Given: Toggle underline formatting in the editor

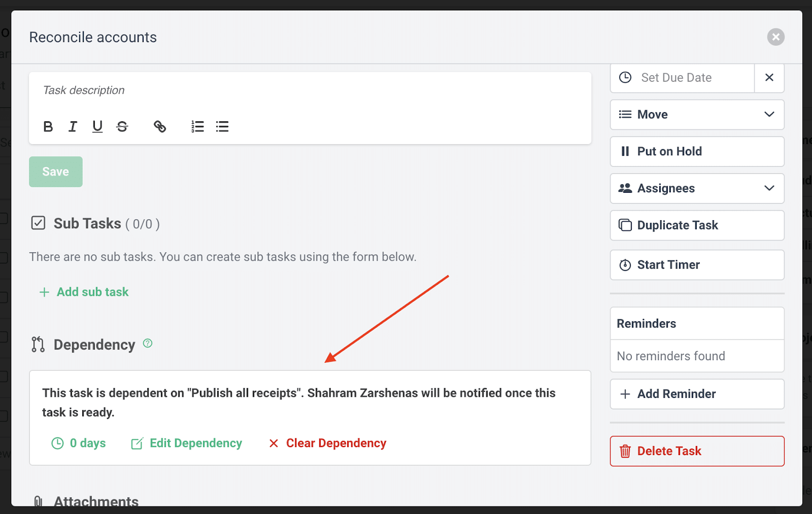Looking at the screenshot, I should pyautogui.click(x=97, y=126).
